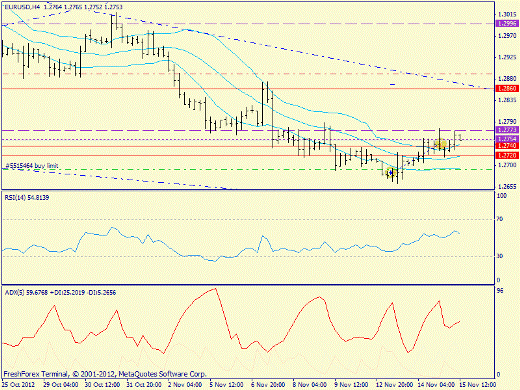Select the red 1.2740 price level tag
Image resolution: width=520 pixels, height=390 pixels.
pos(507,146)
